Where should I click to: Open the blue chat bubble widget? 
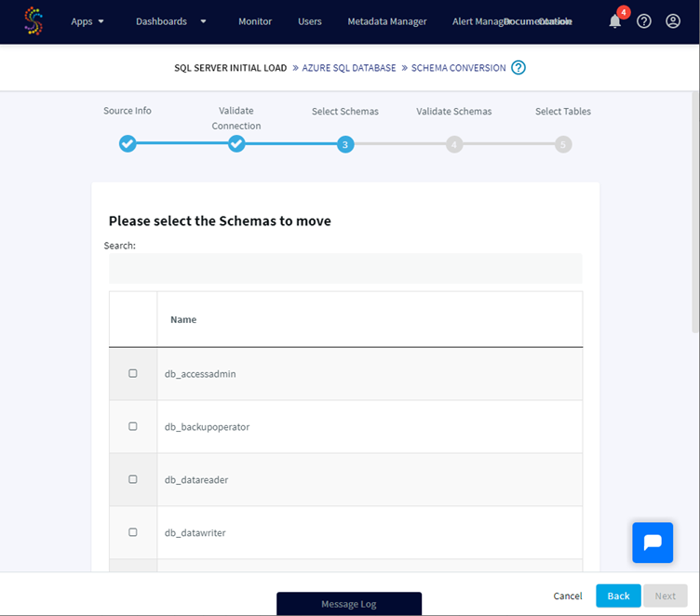(653, 542)
